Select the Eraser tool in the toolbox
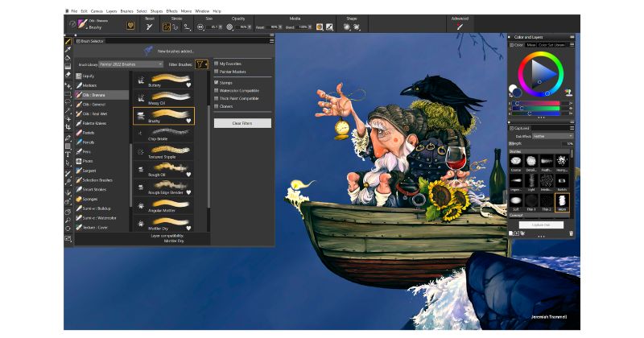The width and height of the screenshot is (644, 338). [68, 74]
